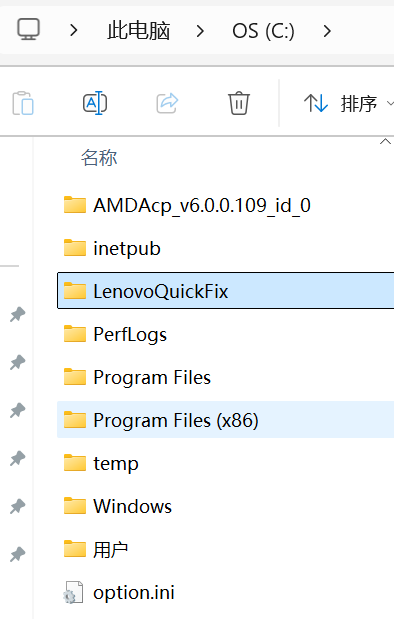Click the computer monitor icon in address bar
This screenshot has height=619, width=394.
click(28, 29)
